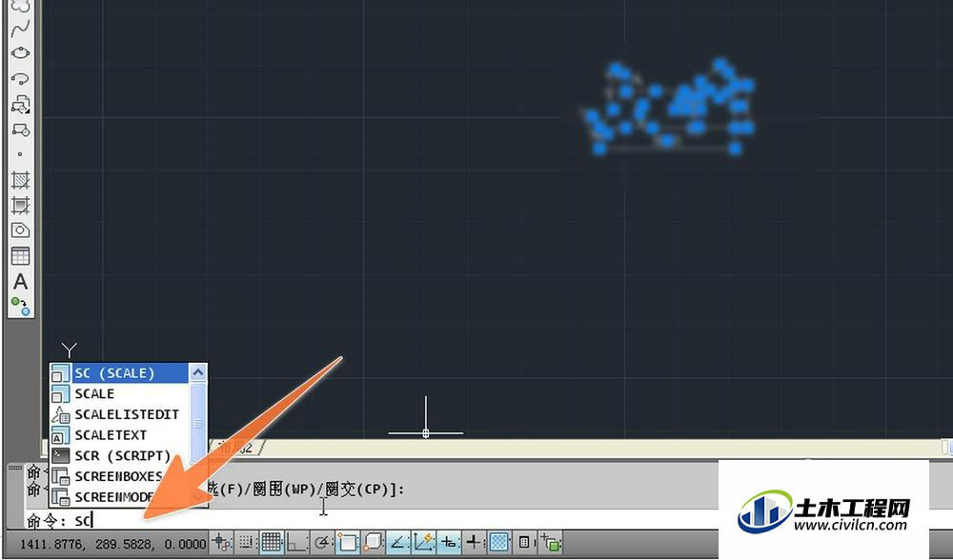Select the Point tool

[x=21, y=154]
